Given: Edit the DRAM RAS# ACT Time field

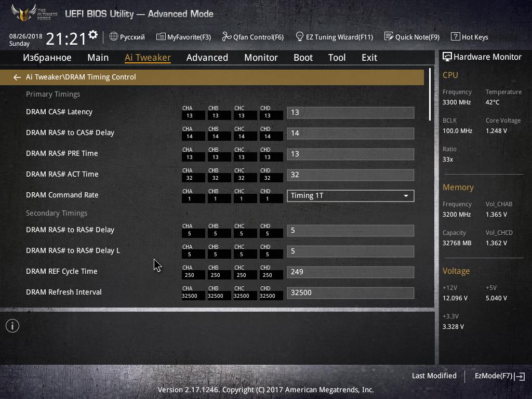Looking at the screenshot, I should pos(351,175).
